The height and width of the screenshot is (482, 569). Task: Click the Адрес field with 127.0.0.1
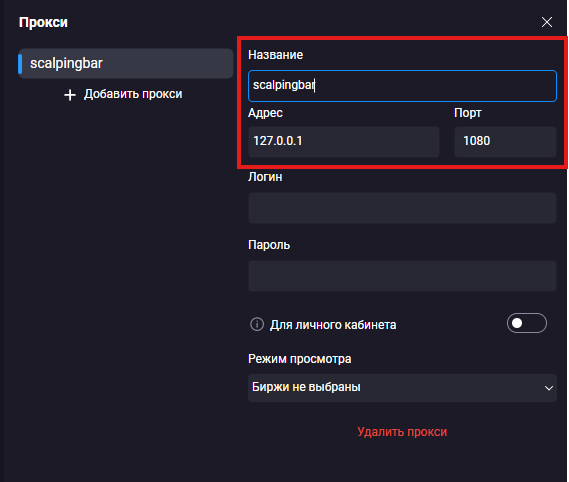(x=344, y=142)
